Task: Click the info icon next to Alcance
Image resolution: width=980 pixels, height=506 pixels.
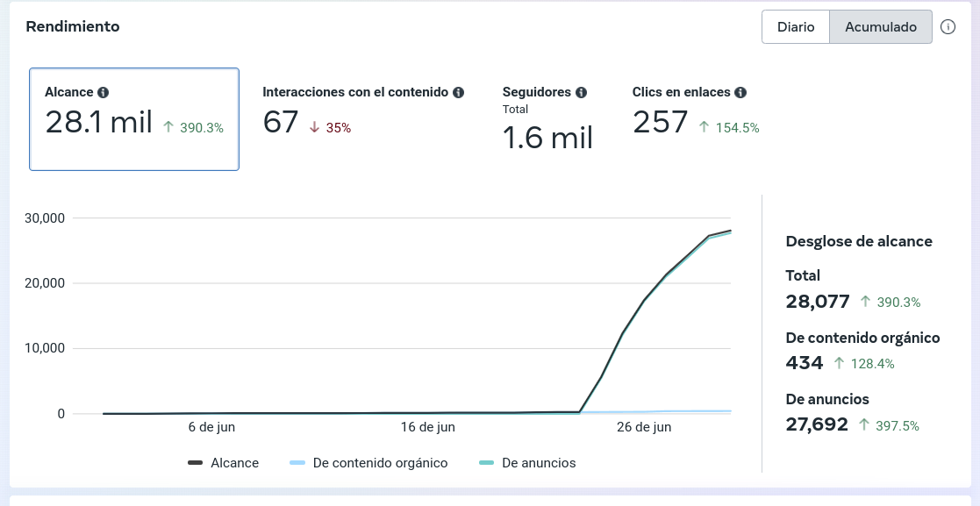Action: 104,92
